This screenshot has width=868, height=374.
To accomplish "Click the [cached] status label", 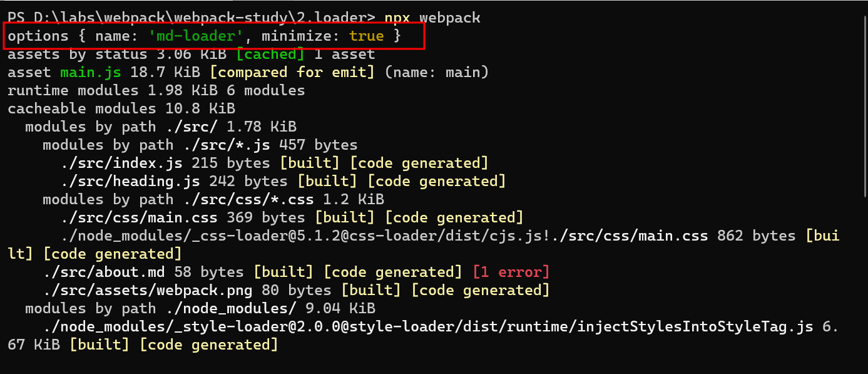I will (270, 55).
